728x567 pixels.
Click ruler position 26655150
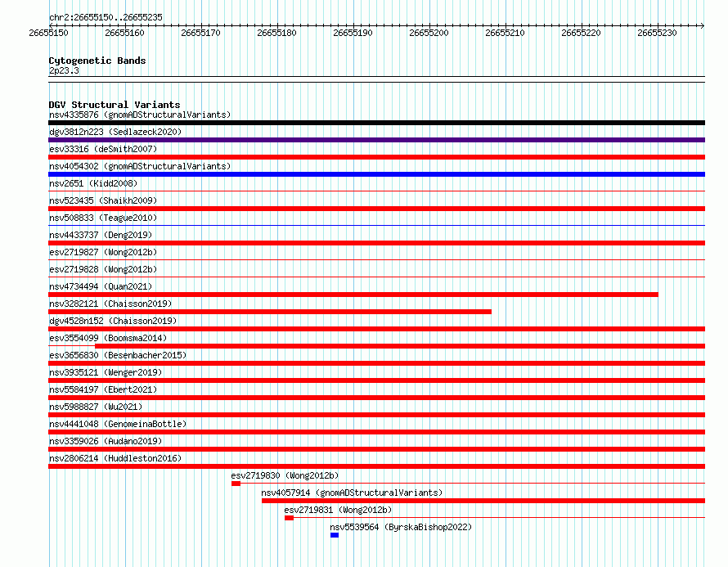click(x=48, y=33)
